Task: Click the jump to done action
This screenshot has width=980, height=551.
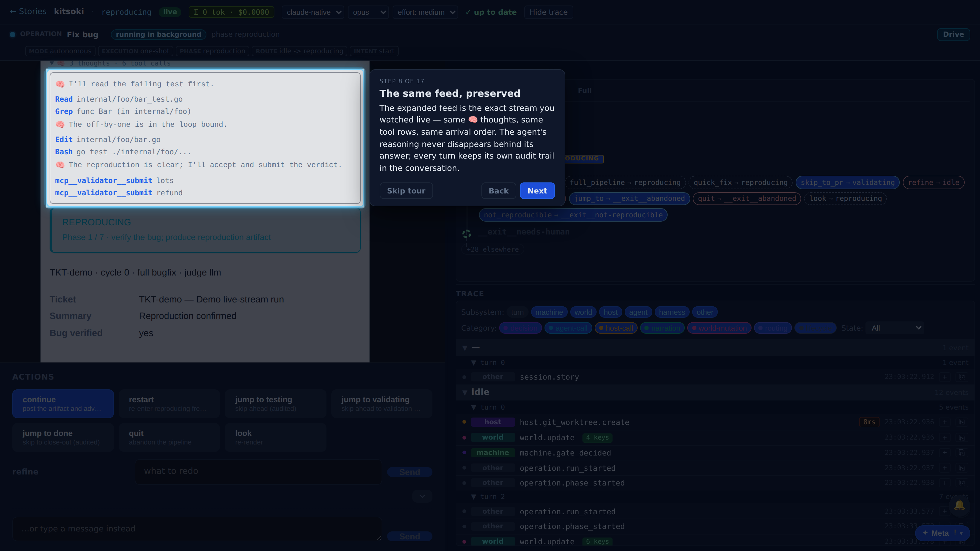Action: click(63, 437)
